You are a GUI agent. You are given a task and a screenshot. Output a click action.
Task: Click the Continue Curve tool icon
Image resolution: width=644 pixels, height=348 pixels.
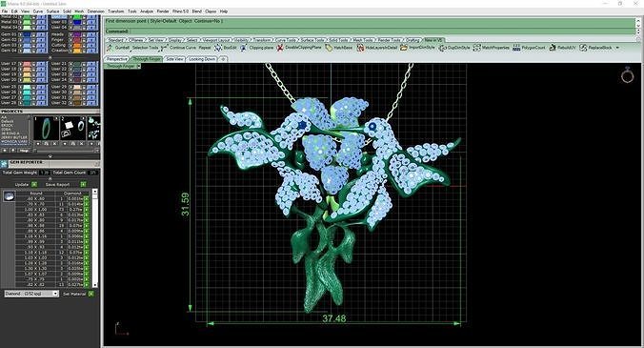pos(164,48)
